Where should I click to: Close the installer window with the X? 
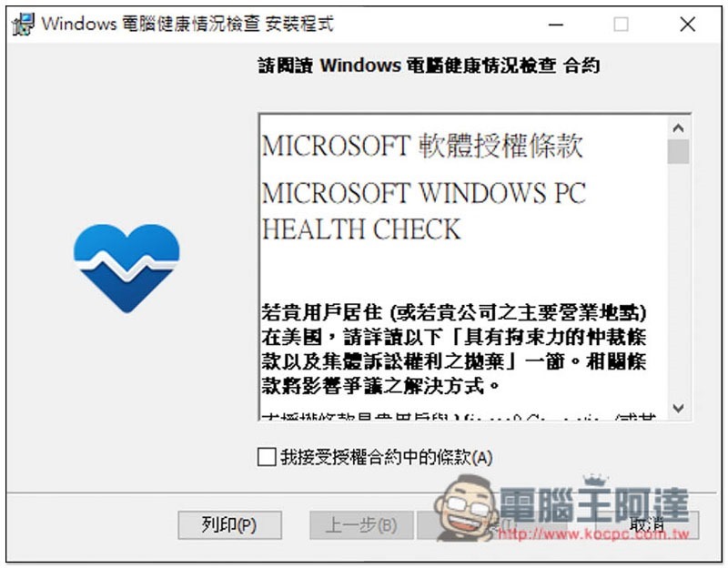pos(688,25)
